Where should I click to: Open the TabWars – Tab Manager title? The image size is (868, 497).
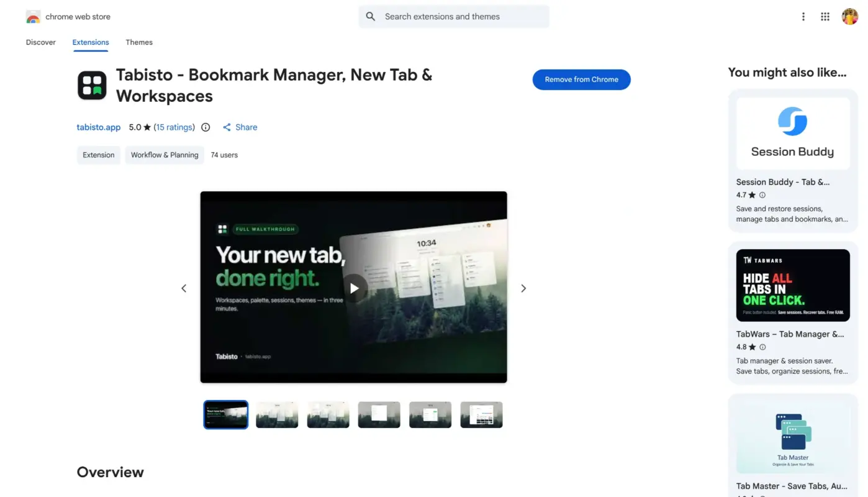[790, 334]
